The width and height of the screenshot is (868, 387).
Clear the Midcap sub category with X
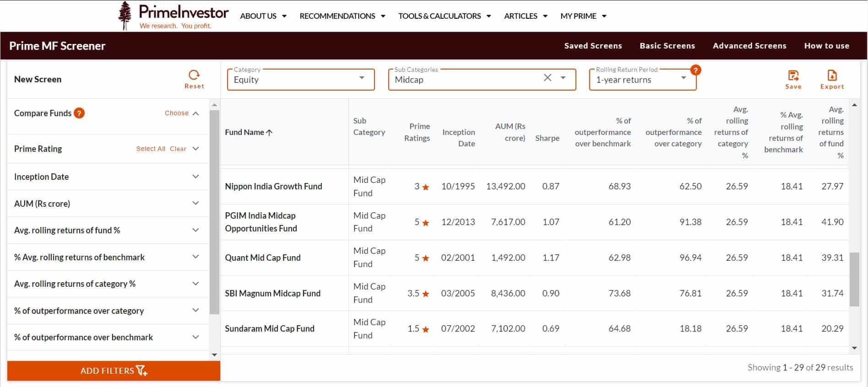[548, 78]
